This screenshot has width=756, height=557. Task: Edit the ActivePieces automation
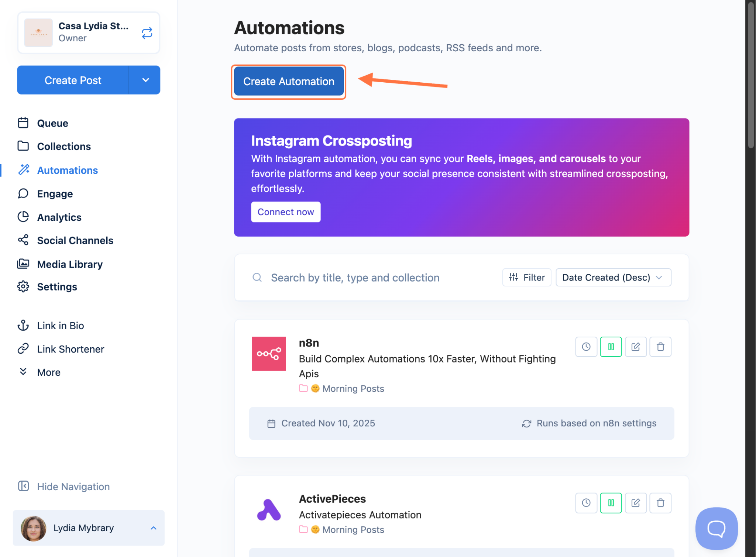click(x=635, y=503)
